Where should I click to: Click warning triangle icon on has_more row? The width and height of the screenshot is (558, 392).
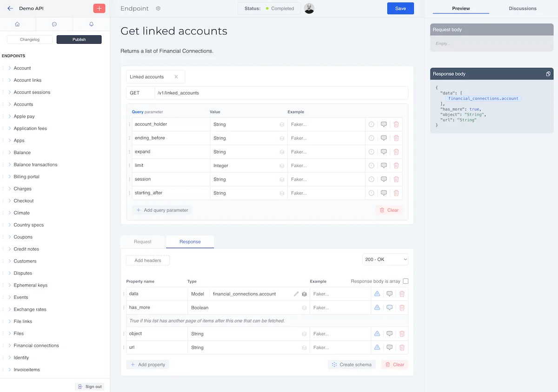pos(377,307)
